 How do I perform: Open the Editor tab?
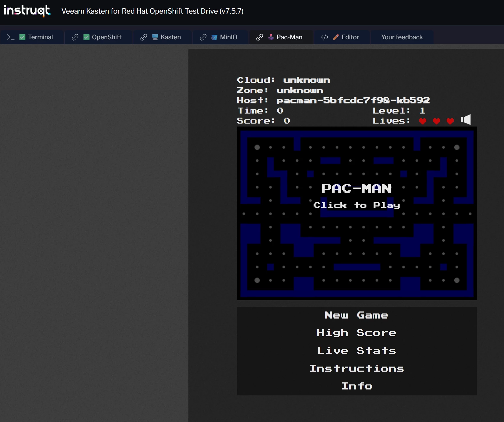342,37
